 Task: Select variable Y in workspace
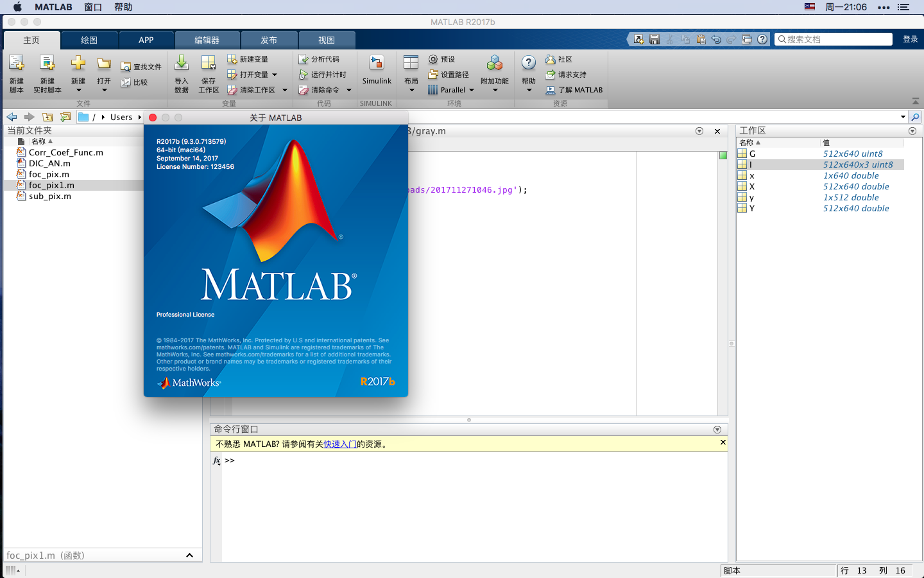[752, 208]
